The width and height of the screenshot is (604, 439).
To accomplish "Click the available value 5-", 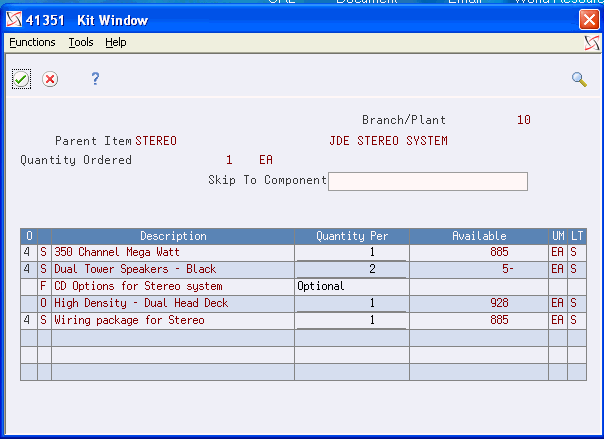I will point(508,270).
